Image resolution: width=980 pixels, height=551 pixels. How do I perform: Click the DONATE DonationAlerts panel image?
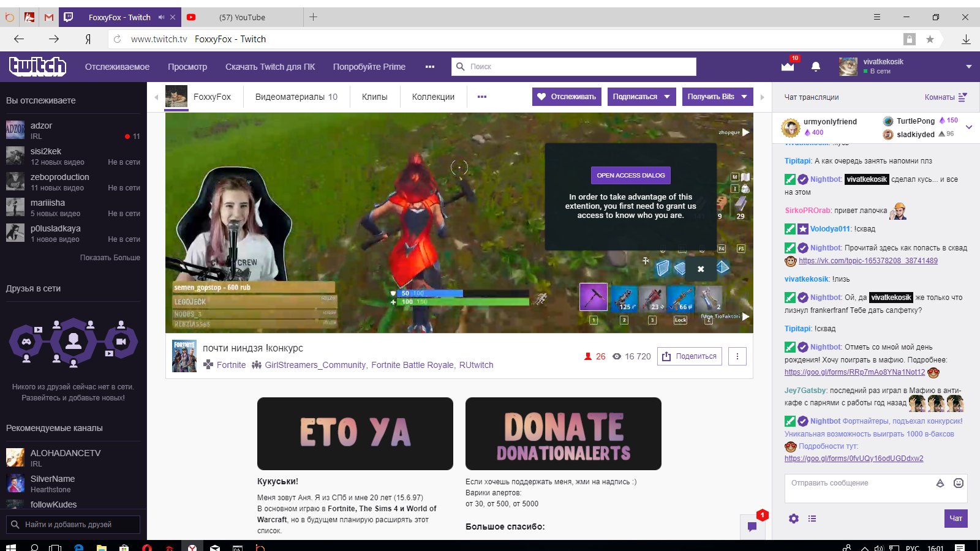[x=563, y=433]
